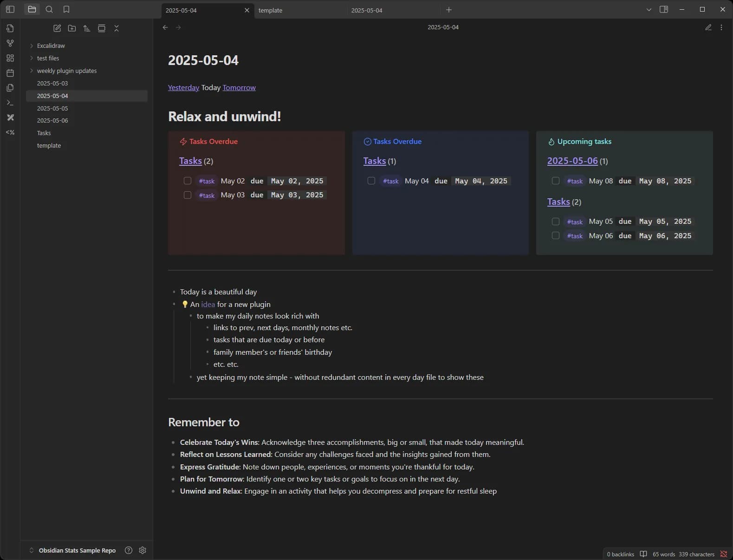
Task: Open command palette icon in ribbon
Action: pos(10,103)
